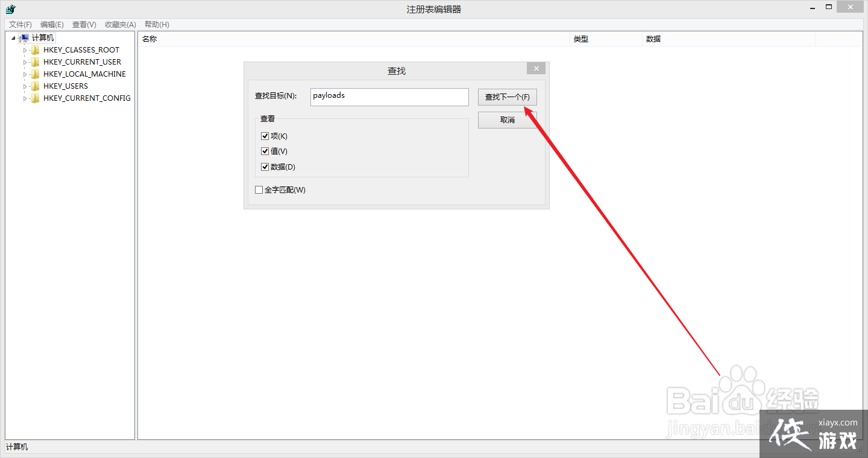Click the Registry Editor app icon in title bar
Screen dimensions: 868x458
10,9
